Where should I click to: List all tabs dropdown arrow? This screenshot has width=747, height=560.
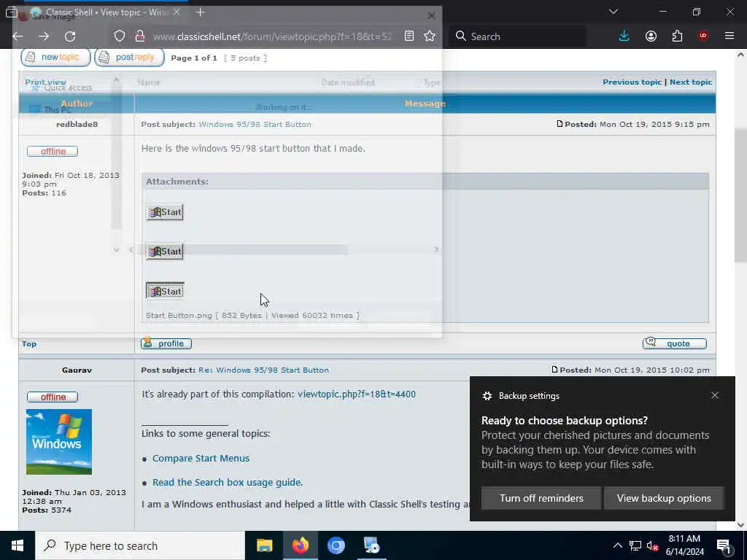click(613, 12)
